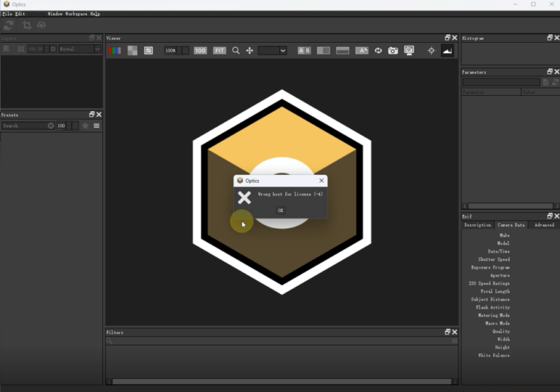
Task: Set zoom to 100 with the 100 button
Action: tap(200, 50)
